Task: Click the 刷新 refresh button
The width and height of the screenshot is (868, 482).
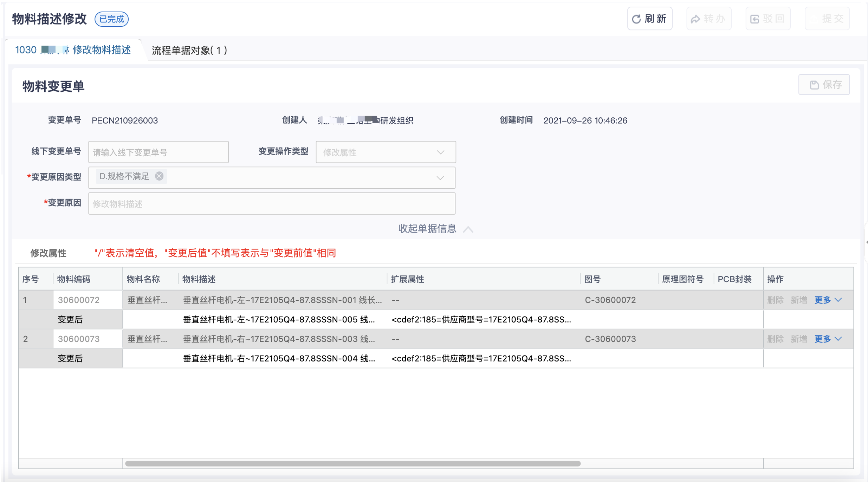Action: coord(649,19)
